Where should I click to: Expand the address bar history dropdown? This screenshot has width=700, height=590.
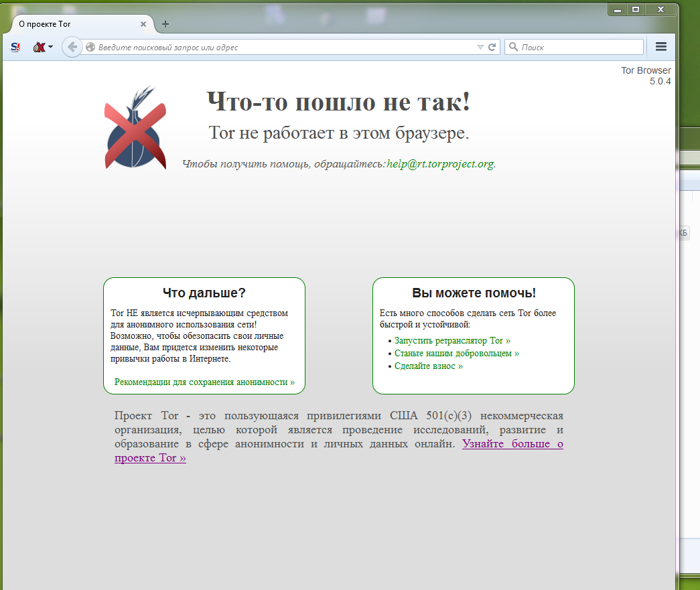(x=480, y=47)
